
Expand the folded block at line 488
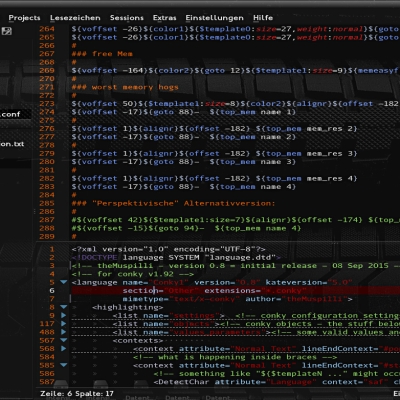(x=63, y=332)
